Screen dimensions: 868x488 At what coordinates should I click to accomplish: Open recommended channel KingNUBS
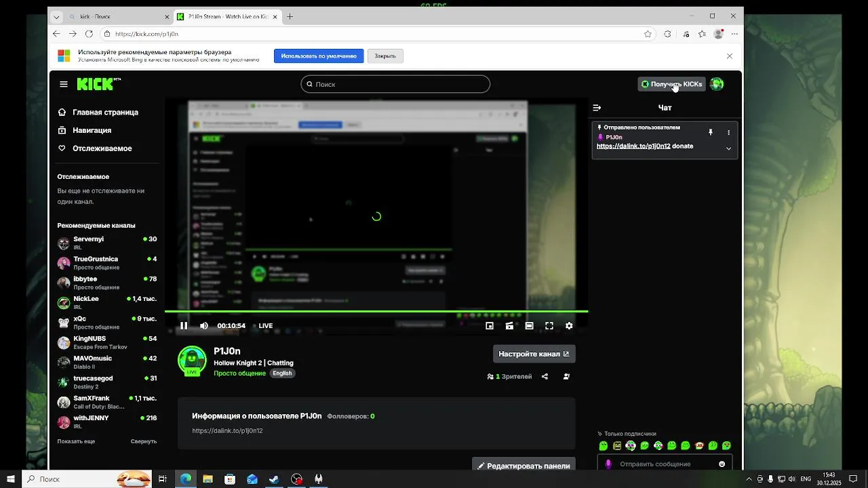click(107, 342)
